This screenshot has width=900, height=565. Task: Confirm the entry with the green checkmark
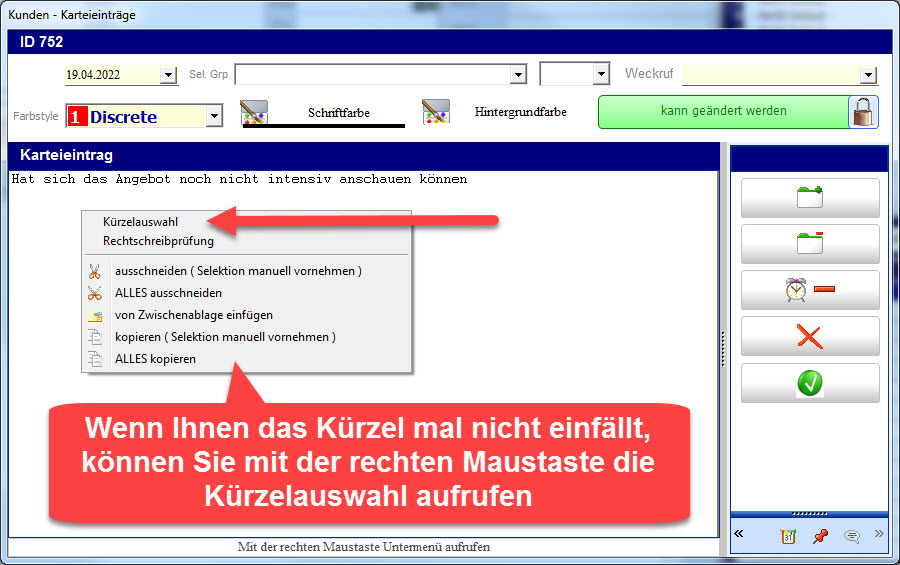809,383
